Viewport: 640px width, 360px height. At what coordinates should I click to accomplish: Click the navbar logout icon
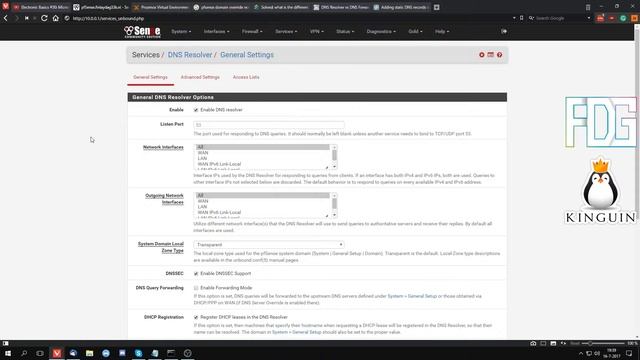(504, 31)
